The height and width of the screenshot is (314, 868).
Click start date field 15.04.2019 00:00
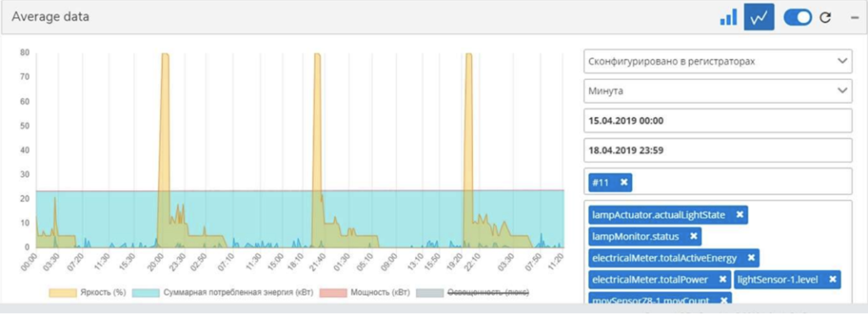click(x=717, y=121)
